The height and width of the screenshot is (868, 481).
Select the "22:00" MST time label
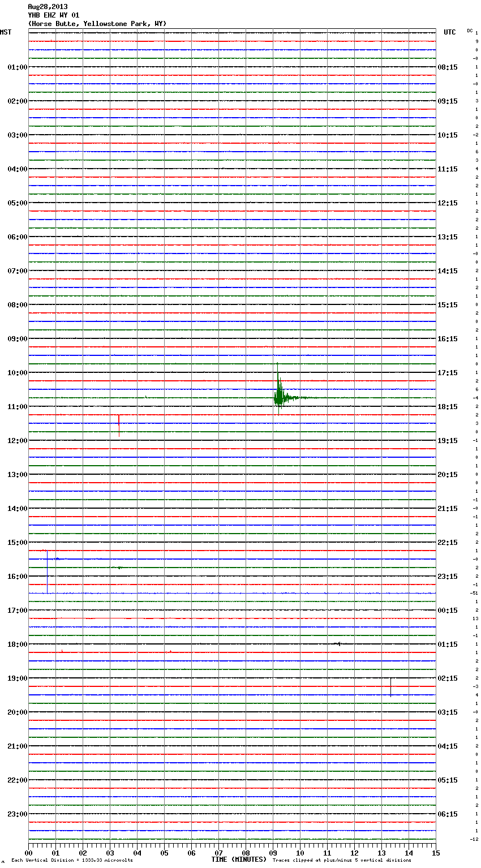click(18, 780)
